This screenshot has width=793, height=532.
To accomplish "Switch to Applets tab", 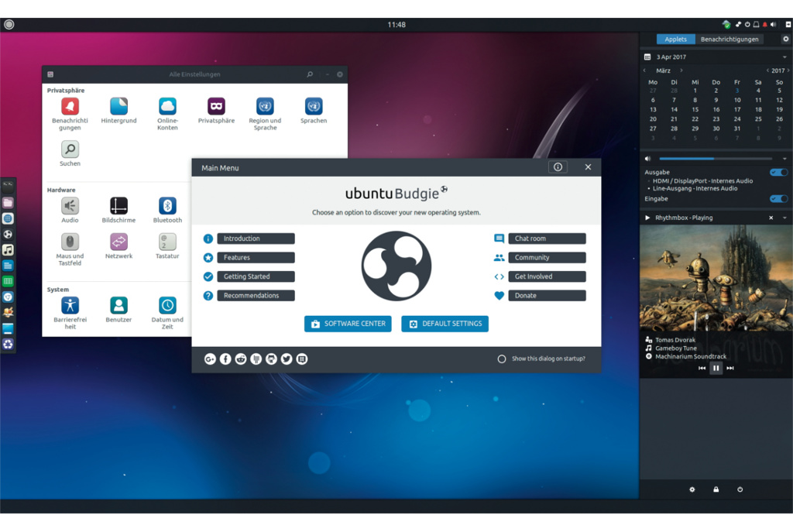I will tap(675, 39).
